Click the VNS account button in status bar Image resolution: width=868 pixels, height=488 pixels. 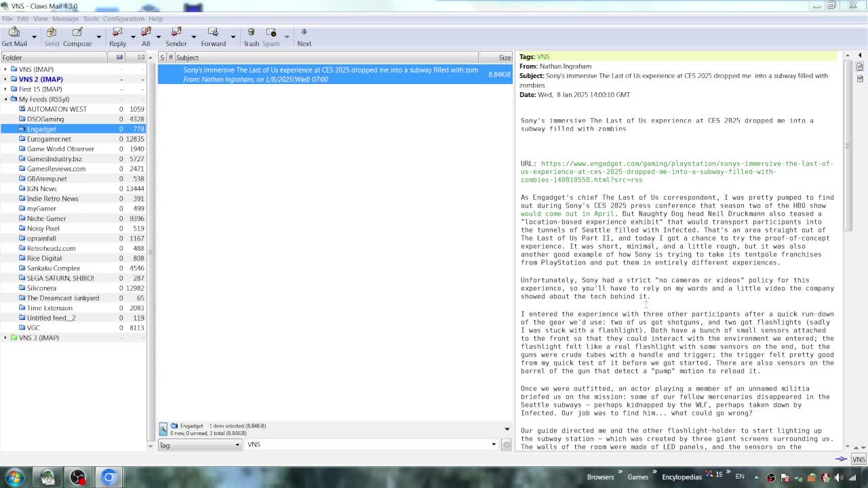pyautogui.click(x=859, y=459)
